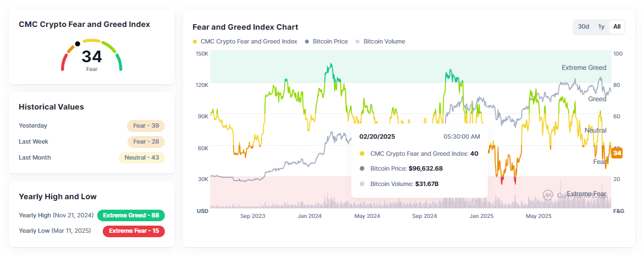Click the Extreme Fear - 15 badge
Screen dimensions: 644x257
(x=134, y=231)
